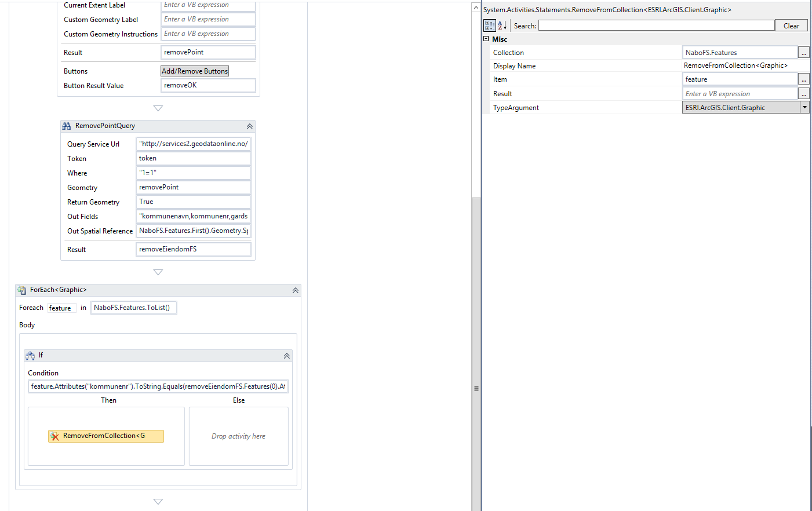
Task: Edit the Item property value feature
Action: [740, 79]
